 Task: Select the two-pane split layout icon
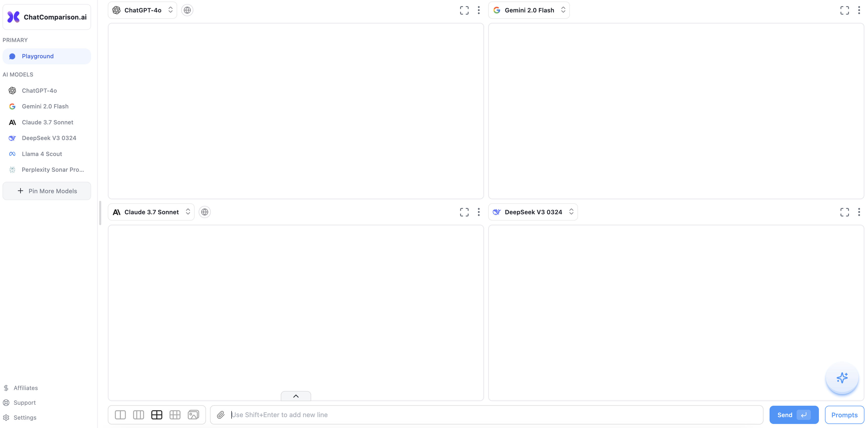[120, 415]
